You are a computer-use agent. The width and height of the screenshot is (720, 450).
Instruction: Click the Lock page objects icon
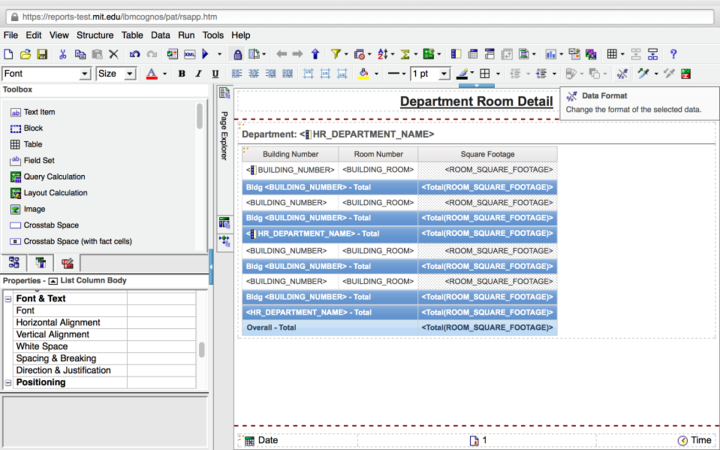[x=237, y=54]
